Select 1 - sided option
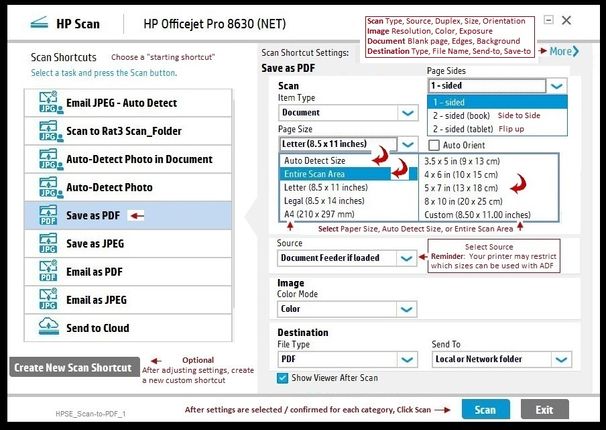The width and height of the screenshot is (606, 430). click(497, 102)
